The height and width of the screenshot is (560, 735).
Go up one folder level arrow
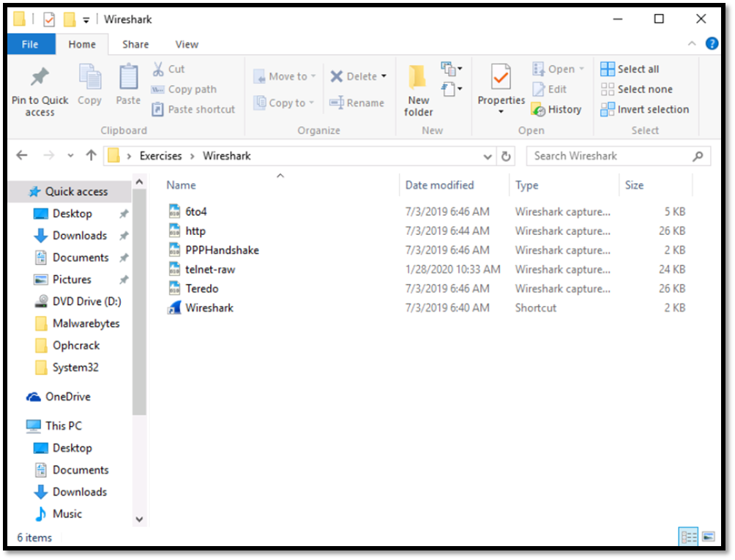(91, 155)
